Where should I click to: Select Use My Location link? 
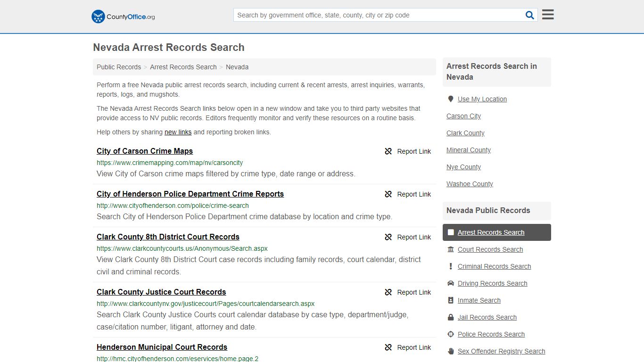(x=482, y=99)
